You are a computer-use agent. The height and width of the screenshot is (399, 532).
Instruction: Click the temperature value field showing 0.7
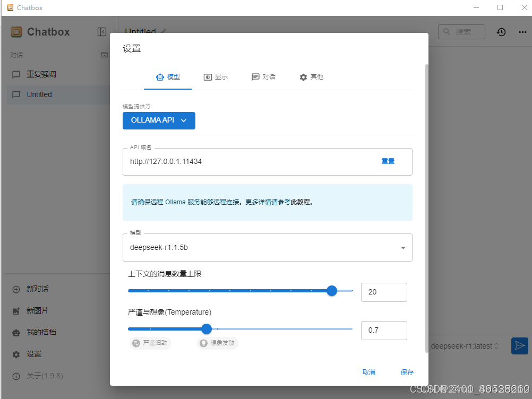pyautogui.click(x=384, y=331)
